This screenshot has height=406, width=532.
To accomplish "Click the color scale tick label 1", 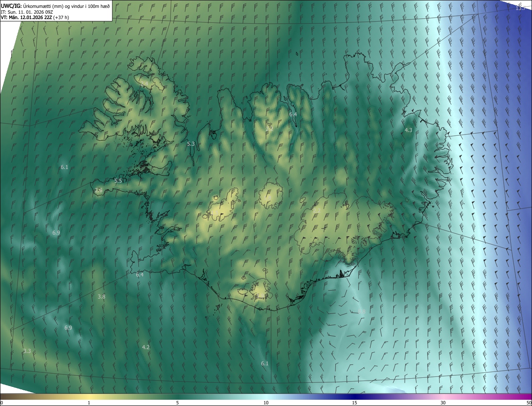I will (89, 403).
